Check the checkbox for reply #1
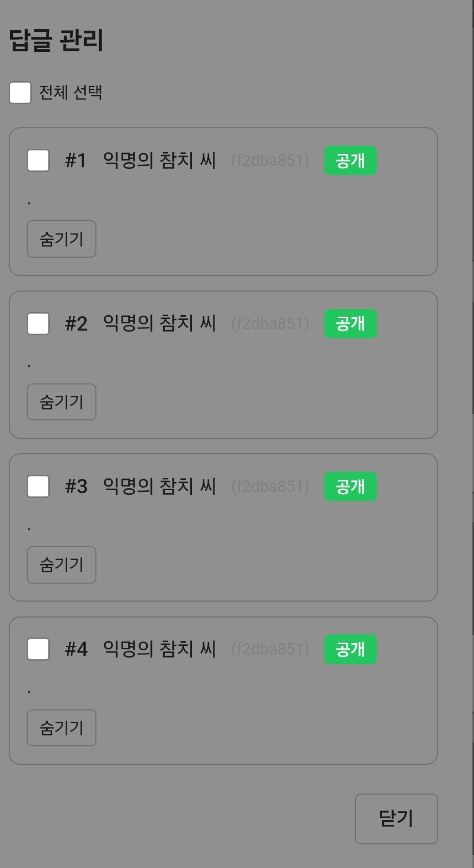The image size is (474, 868). pyautogui.click(x=38, y=161)
